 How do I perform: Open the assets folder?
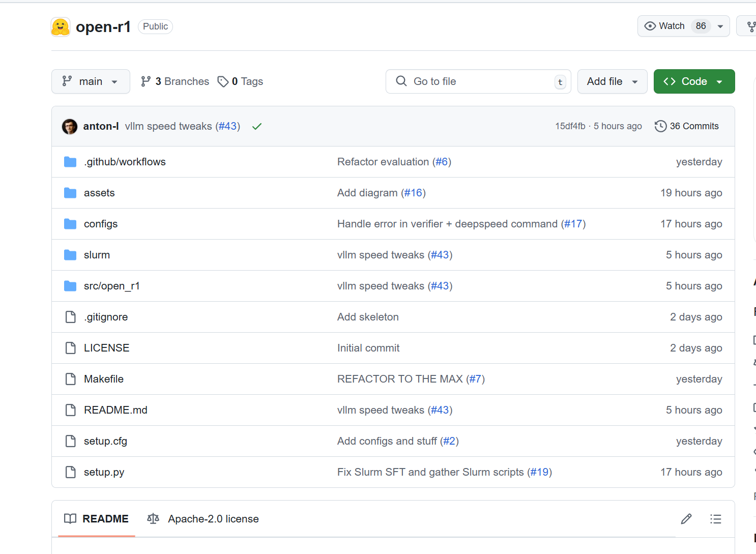(x=99, y=193)
